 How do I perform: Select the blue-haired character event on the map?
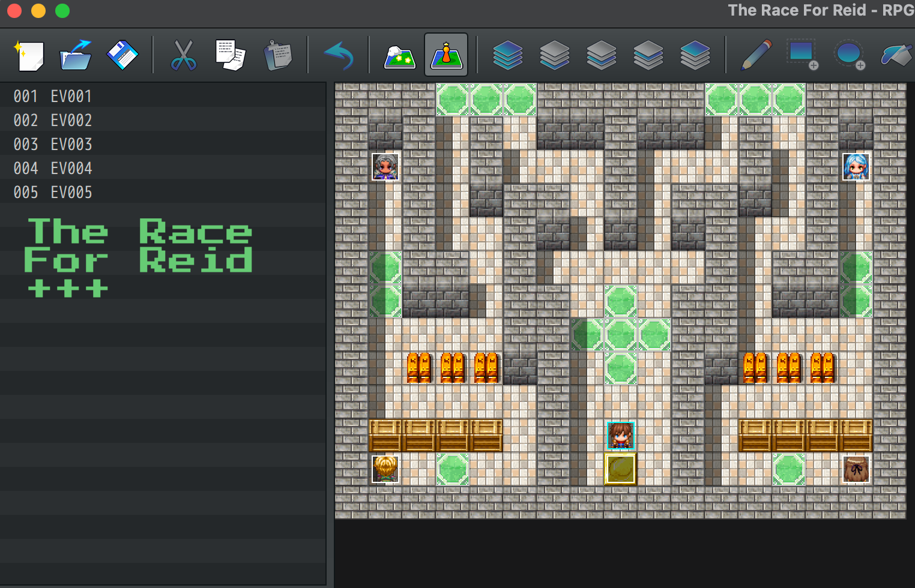[x=856, y=167]
